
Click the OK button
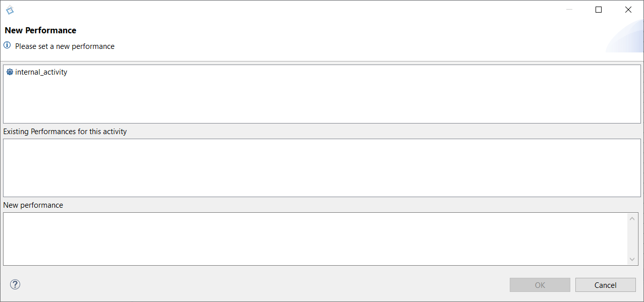click(x=540, y=285)
